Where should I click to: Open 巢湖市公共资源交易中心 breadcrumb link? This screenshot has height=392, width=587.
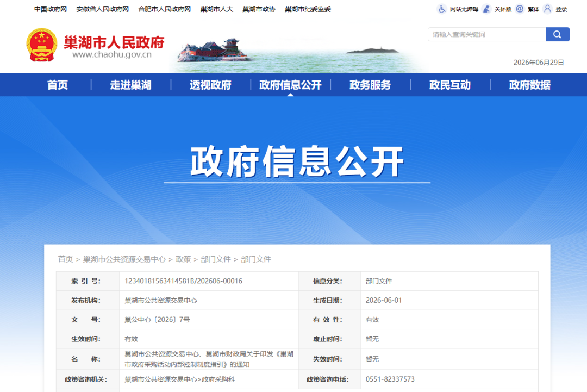pyautogui.click(x=124, y=259)
